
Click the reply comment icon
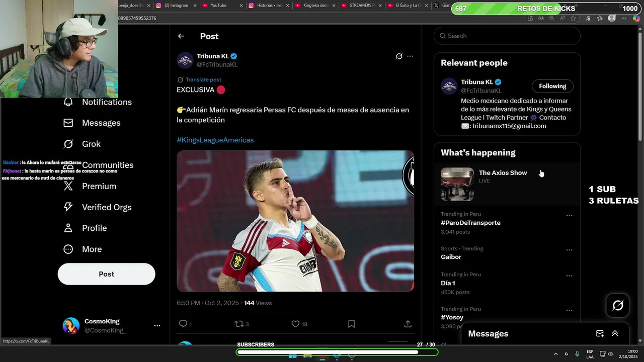pyautogui.click(x=183, y=324)
